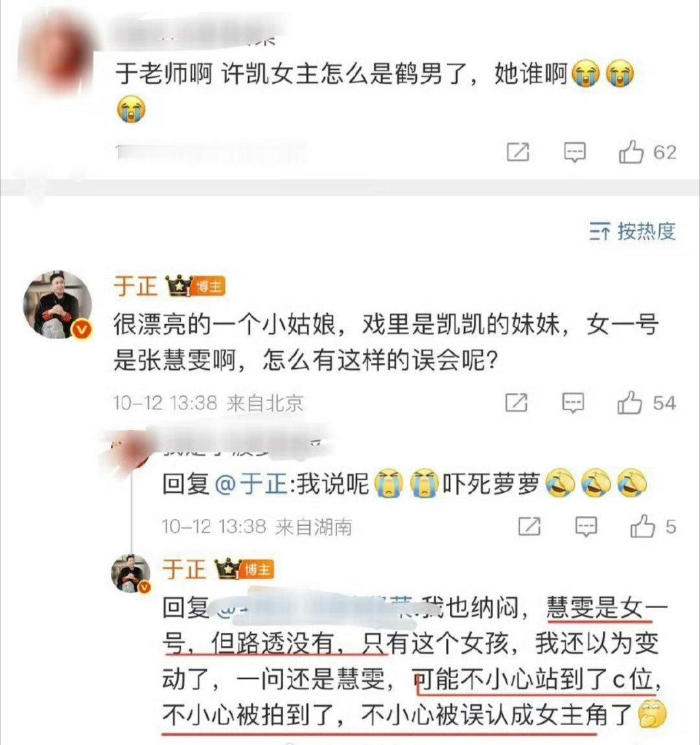Like the 吓死萝萝 reply with 5 likes
Screen dimensions: 700x745
coord(642,526)
